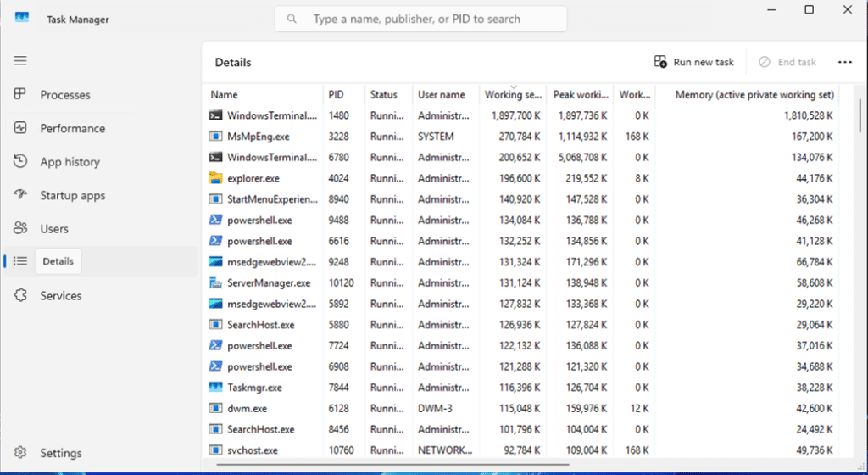This screenshot has width=868, height=475.
Task: Click the 1,897,700 K working set value
Action: [x=515, y=115]
